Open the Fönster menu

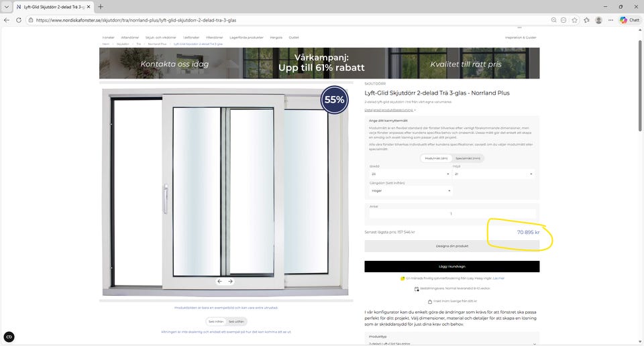point(109,38)
